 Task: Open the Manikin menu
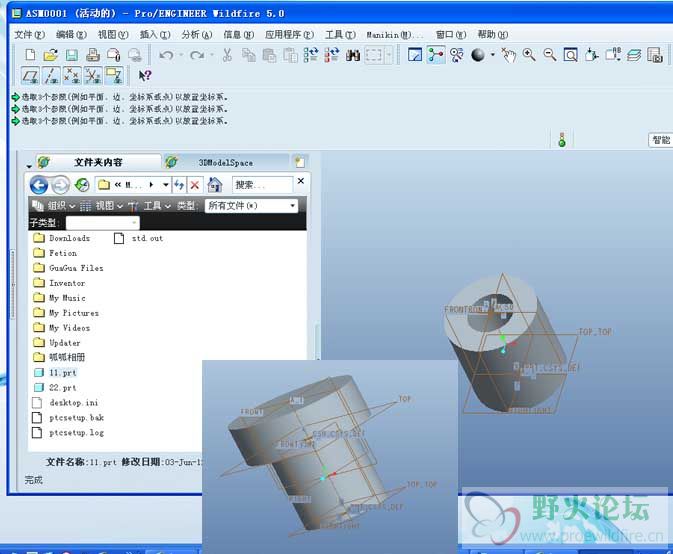click(394, 34)
